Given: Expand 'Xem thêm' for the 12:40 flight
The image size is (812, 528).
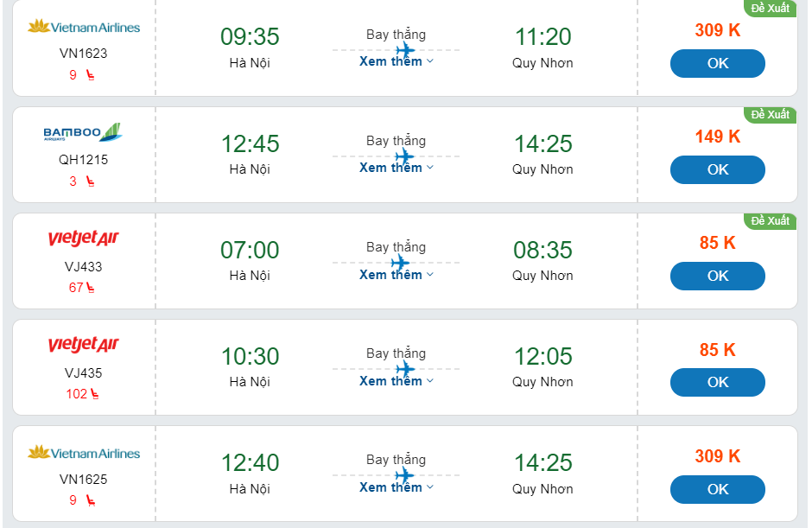Looking at the screenshot, I should click(x=396, y=487).
